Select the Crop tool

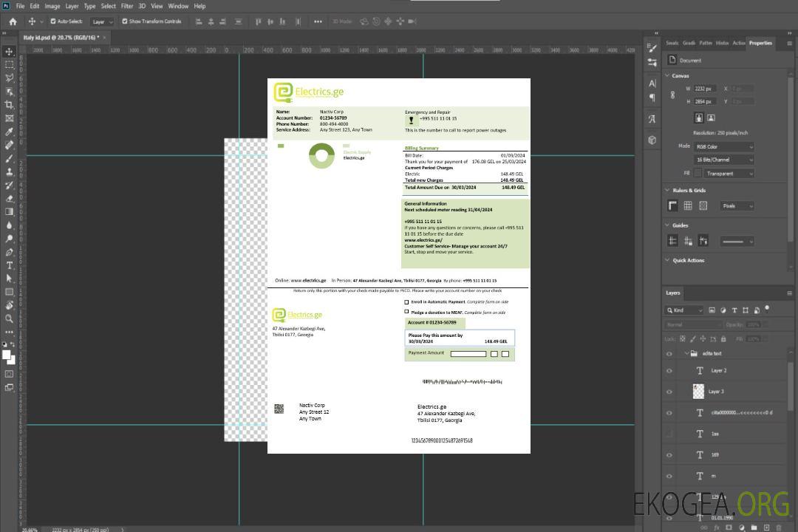[x=9, y=105]
